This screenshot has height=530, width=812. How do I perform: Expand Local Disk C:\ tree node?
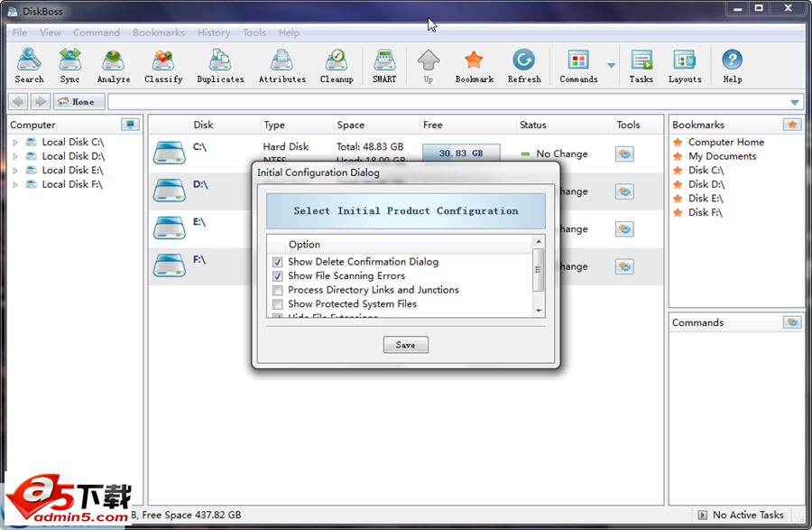point(15,143)
